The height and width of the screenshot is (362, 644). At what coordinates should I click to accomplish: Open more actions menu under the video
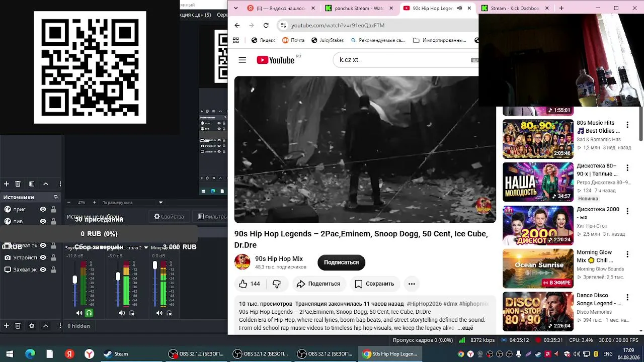click(x=412, y=284)
